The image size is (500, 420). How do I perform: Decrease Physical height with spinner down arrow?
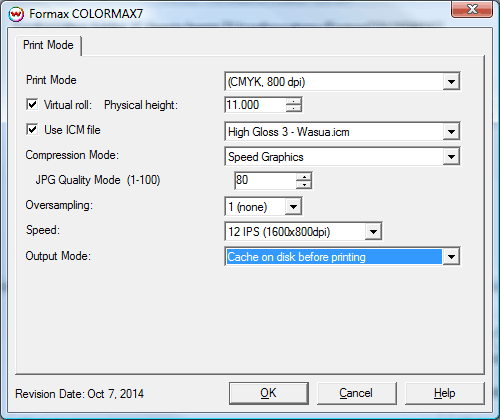(x=294, y=108)
